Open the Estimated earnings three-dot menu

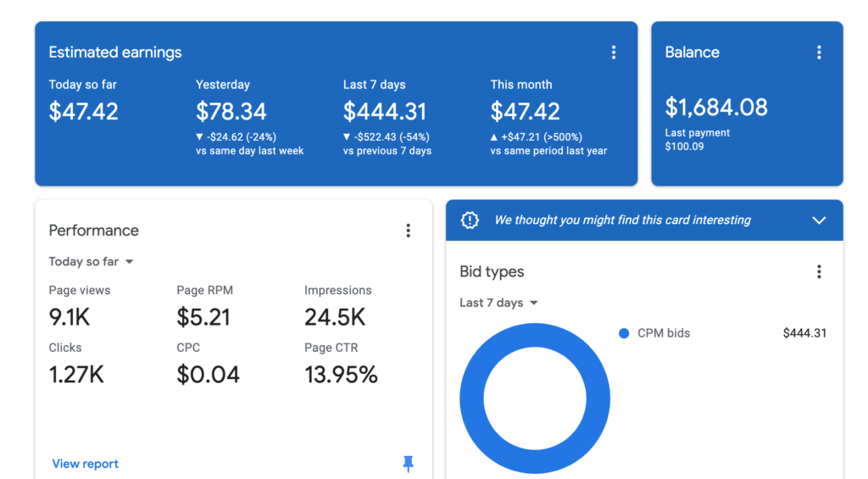614,53
